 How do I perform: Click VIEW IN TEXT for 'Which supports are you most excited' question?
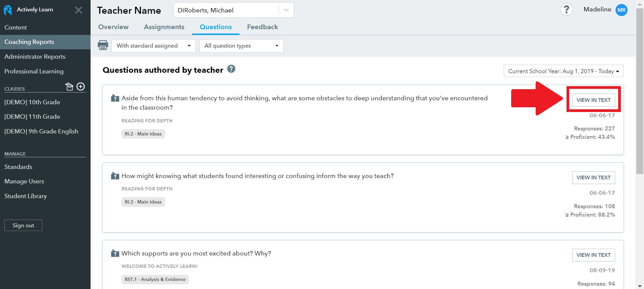593,255
